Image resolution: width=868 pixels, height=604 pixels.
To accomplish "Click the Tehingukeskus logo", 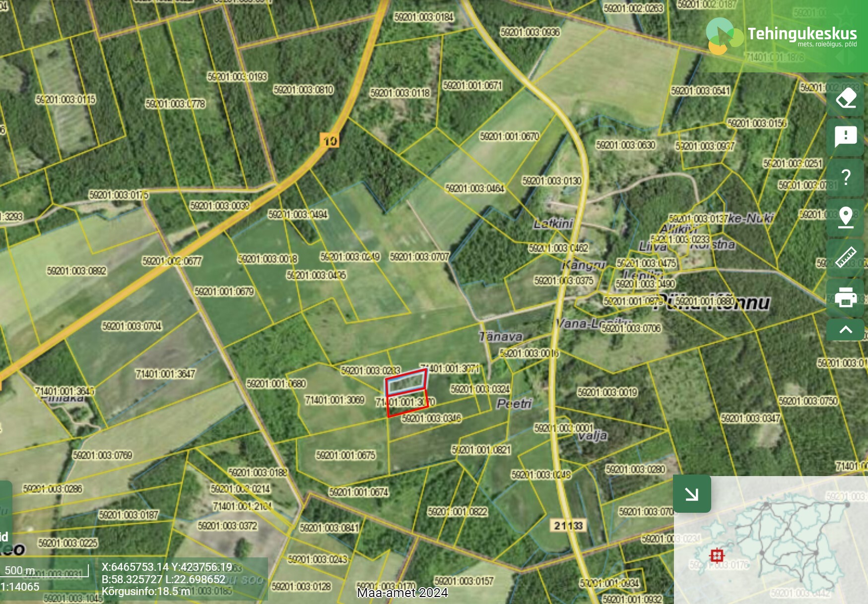I will (x=781, y=35).
